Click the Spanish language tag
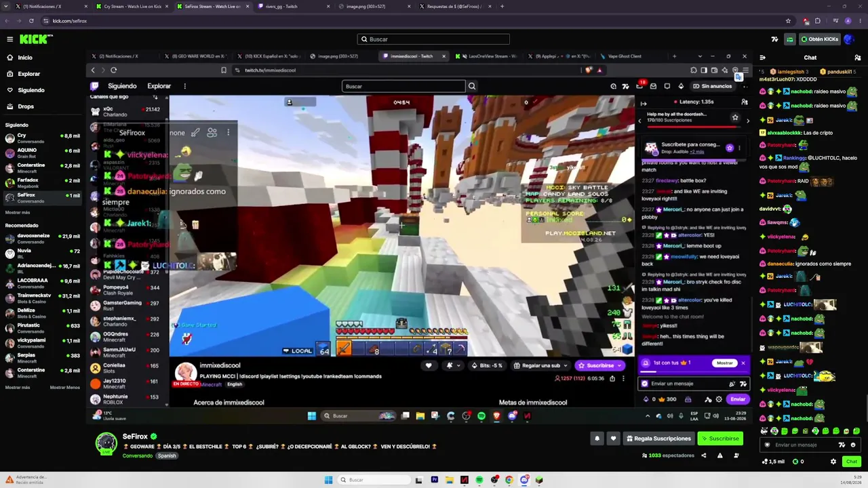Image resolution: width=868 pixels, height=488 pixels. (167, 455)
